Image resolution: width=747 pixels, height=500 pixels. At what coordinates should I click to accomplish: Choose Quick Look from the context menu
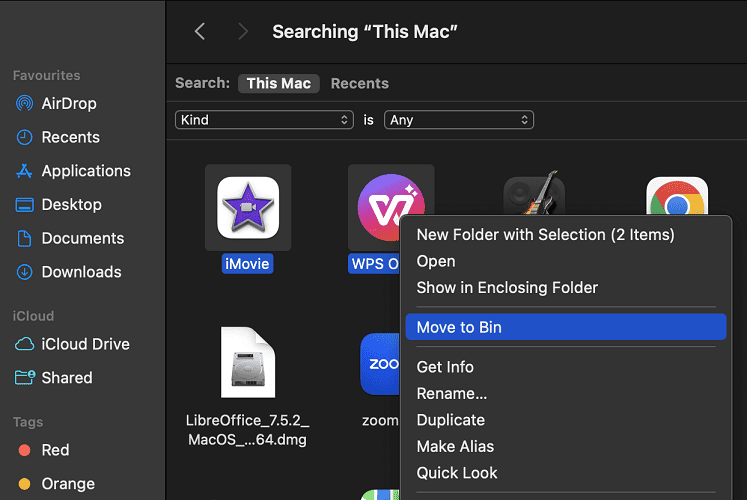[456, 473]
